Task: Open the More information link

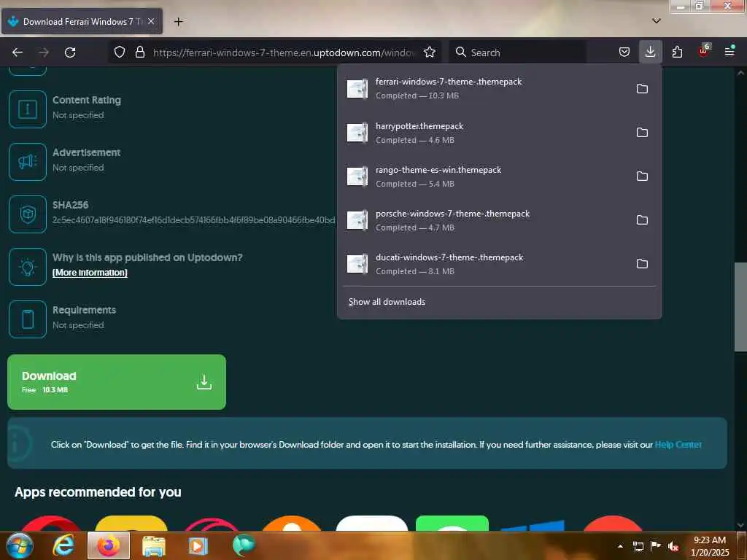Action: tap(90, 273)
